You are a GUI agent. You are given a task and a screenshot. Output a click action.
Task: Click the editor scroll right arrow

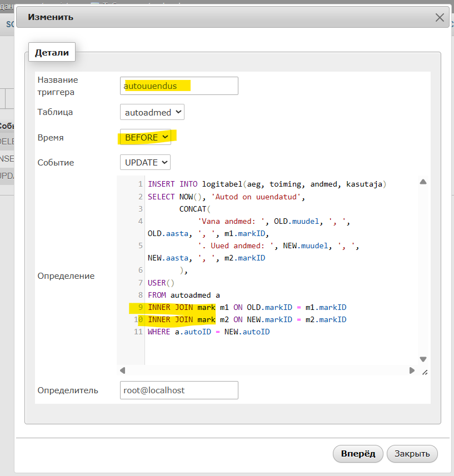point(412,370)
